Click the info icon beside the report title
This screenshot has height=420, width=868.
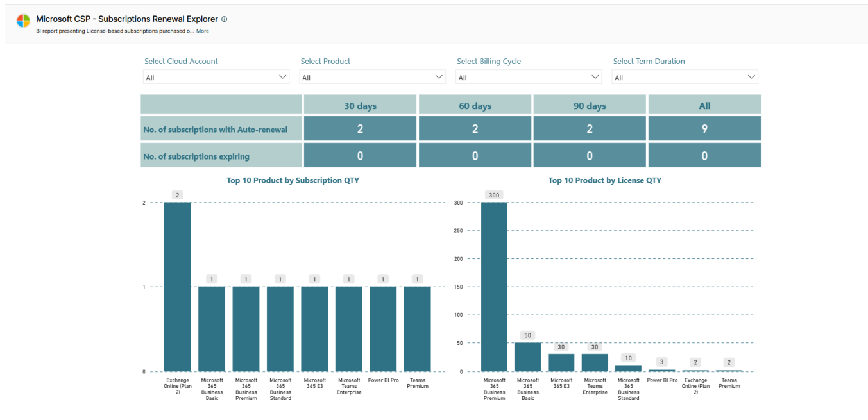(223, 19)
